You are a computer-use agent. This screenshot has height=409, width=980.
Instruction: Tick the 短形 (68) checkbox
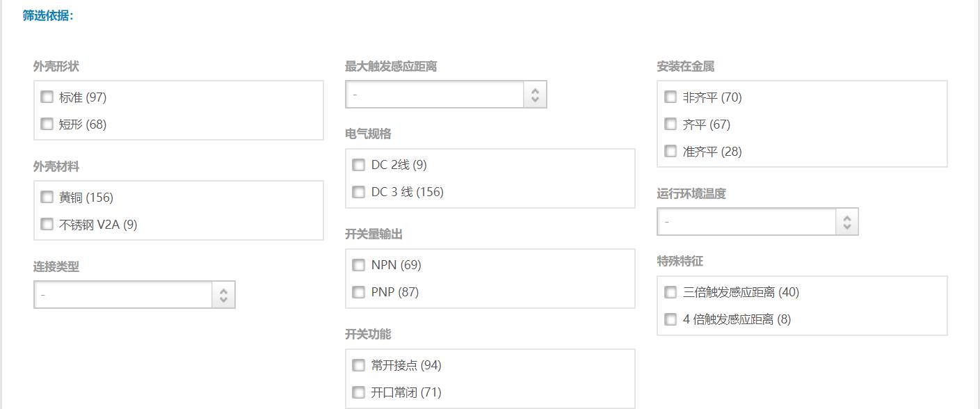tap(47, 124)
